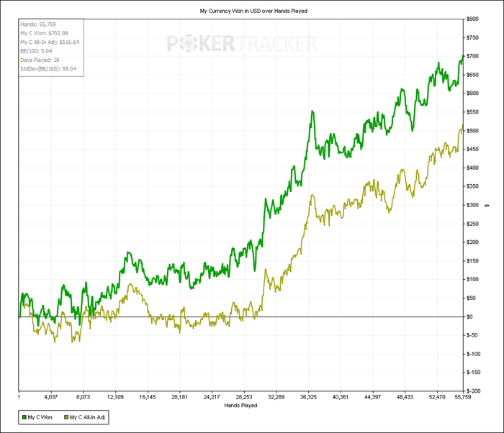Click the olive My C All-In Adj swatch
This screenshot has width=504, height=433.
click(x=66, y=417)
